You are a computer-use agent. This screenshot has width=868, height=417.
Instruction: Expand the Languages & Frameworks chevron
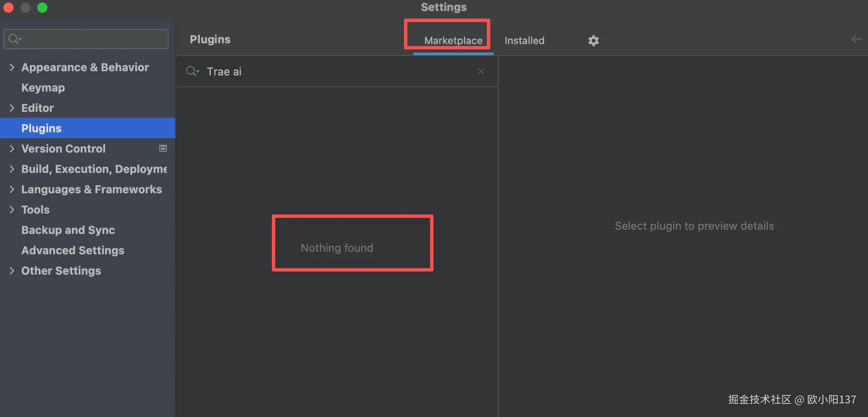coord(12,189)
